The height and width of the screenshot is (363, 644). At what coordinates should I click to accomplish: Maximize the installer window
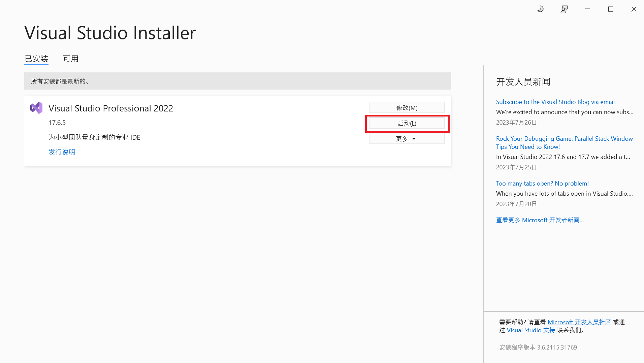pyautogui.click(x=611, y=9)
